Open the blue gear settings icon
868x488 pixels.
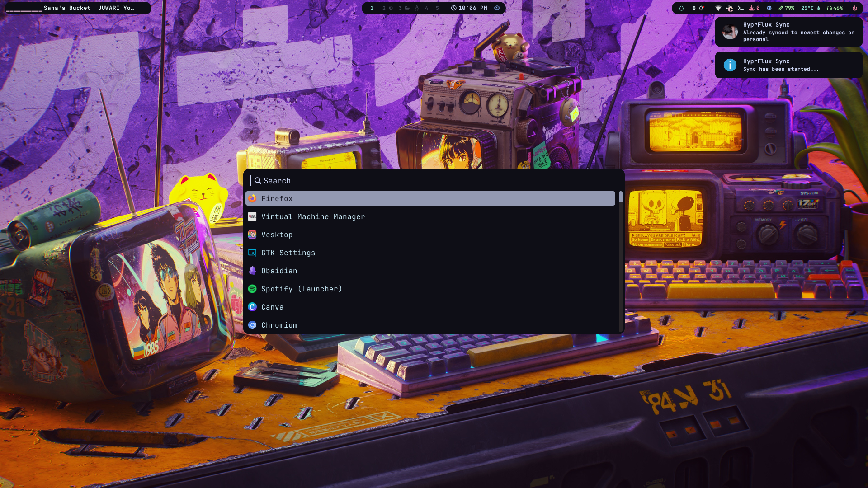tap(769, 8)
